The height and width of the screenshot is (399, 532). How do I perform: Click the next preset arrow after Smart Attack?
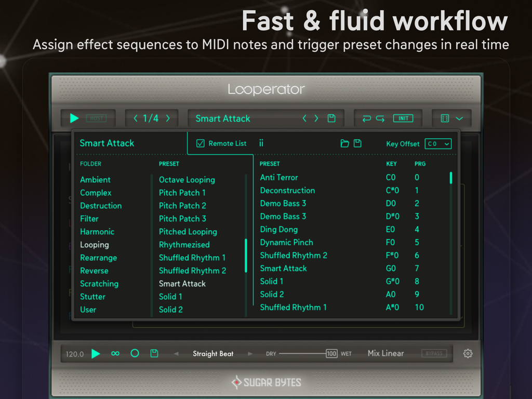tap(316, 118)
